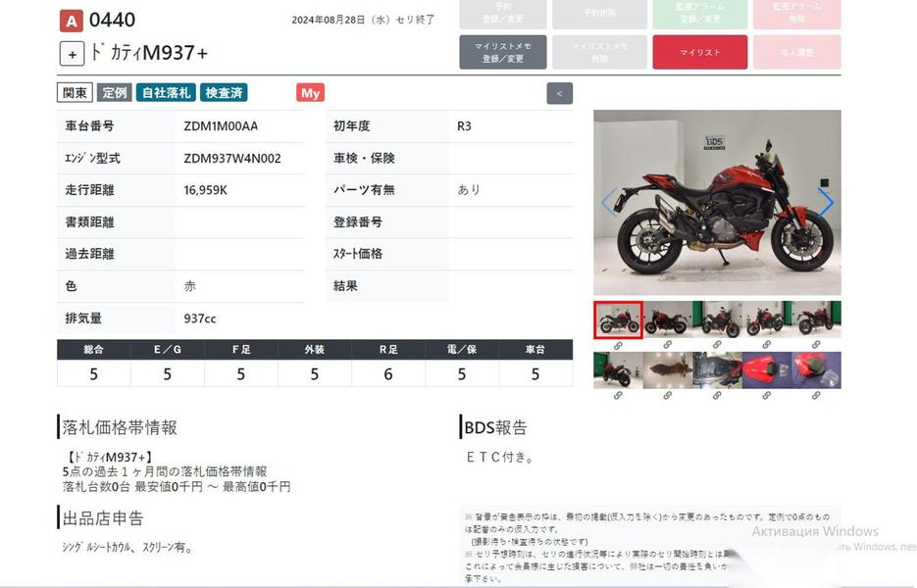Screen dimensions: 917x588
Task: Click the 外装 score header
Action: (315, 350)
